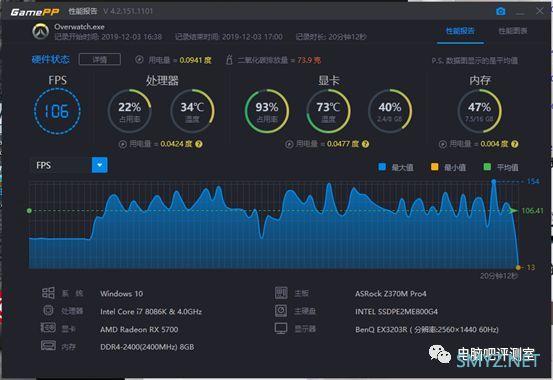Click the Overwatch.exe process name

[79, 27]
